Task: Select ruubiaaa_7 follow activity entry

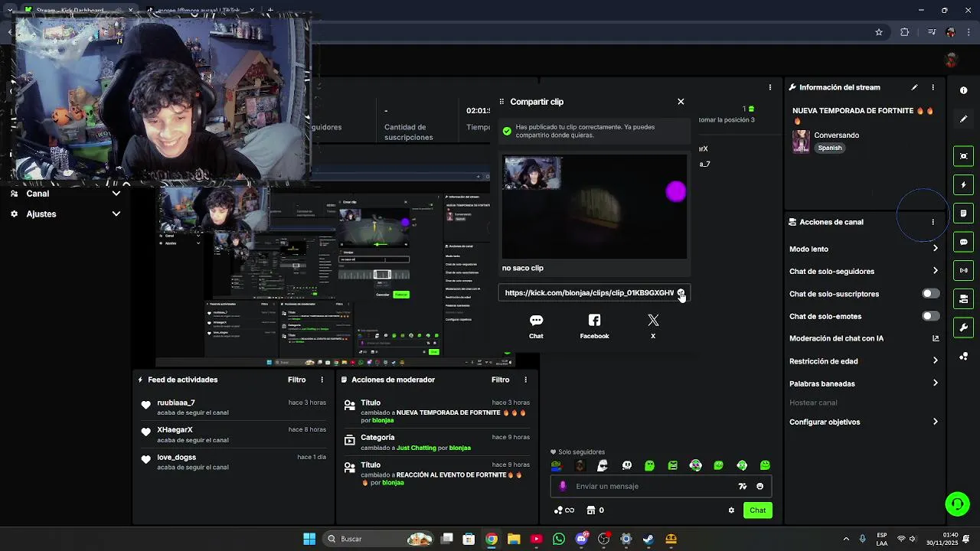Action: pyautogui.click(x=234, y=407)
